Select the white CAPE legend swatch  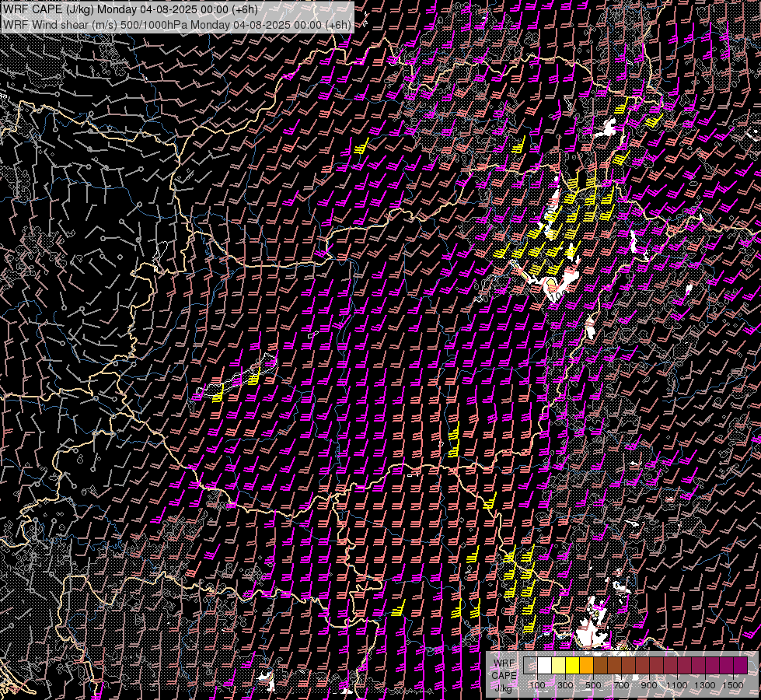pos(545,666)
